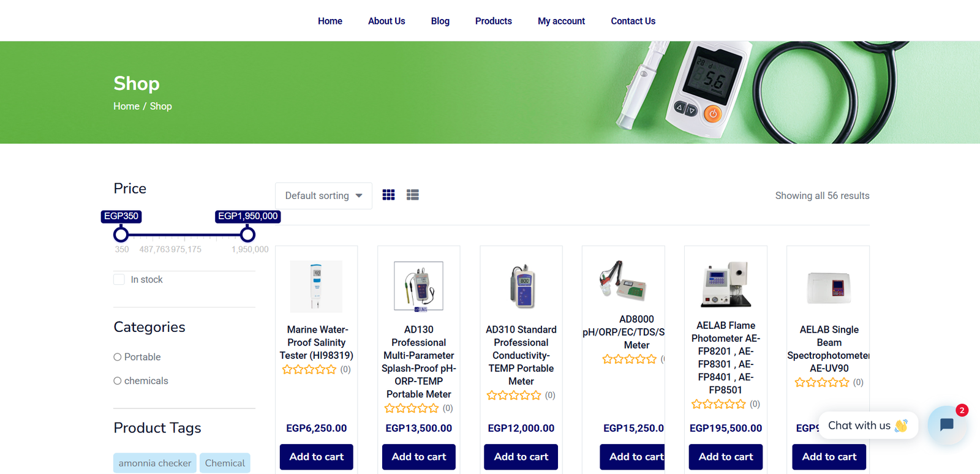Click star rating under Marine Salinity Tester
Viewport: 980px width, 474px height.
[309, 369]
